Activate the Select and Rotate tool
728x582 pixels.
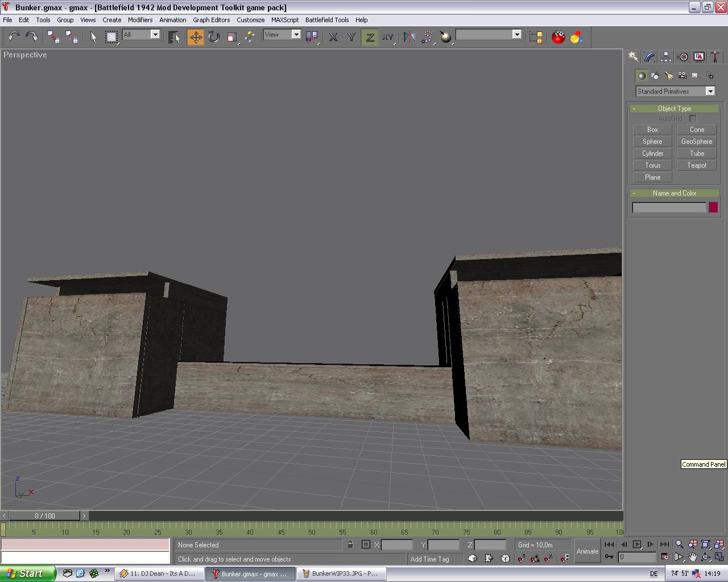click(x=214, y=38)
